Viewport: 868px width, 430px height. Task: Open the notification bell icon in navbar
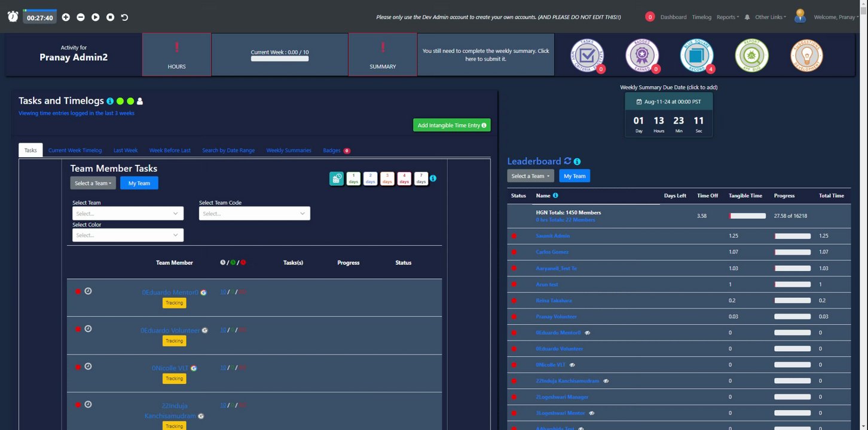coord(747,17)
